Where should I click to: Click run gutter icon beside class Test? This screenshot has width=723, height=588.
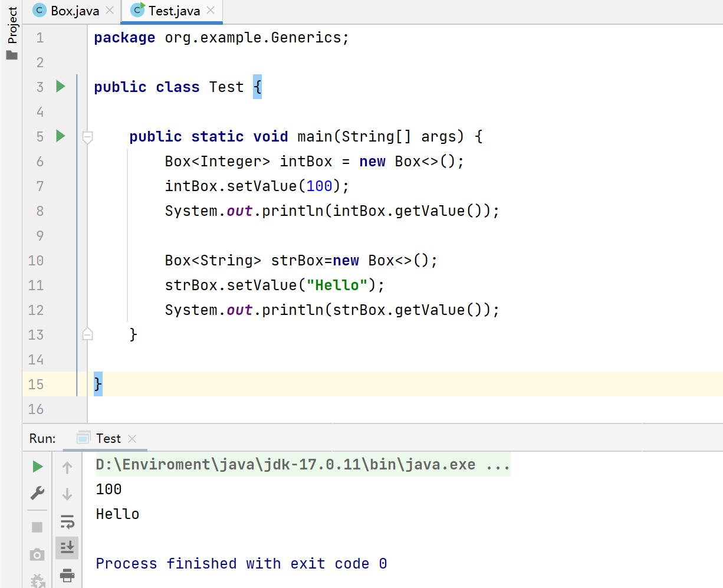click(x=60, y=87)
